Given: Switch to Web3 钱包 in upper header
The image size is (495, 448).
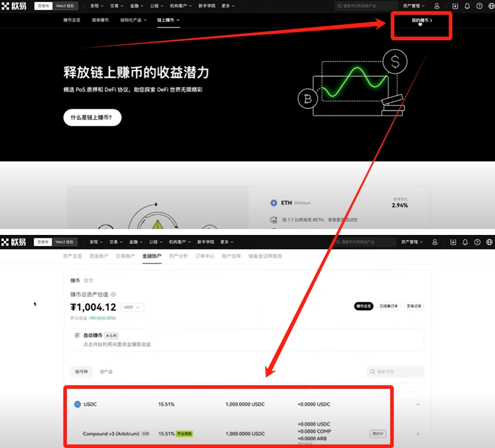Looking at the screenshot, I should coord(65,6).
